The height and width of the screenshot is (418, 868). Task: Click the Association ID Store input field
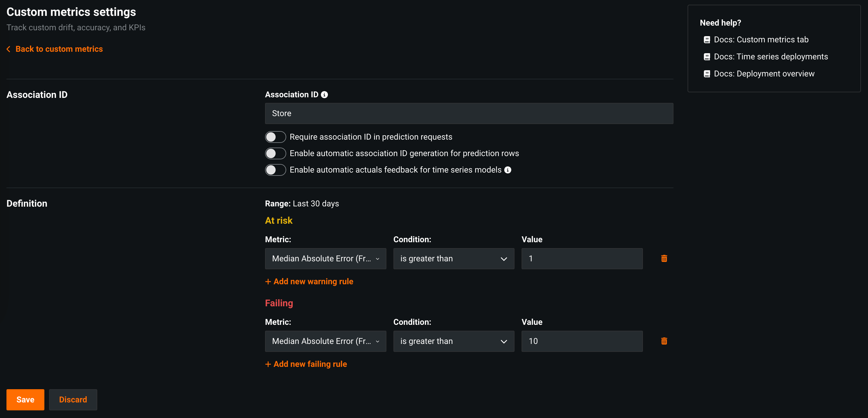click(469, 113)
